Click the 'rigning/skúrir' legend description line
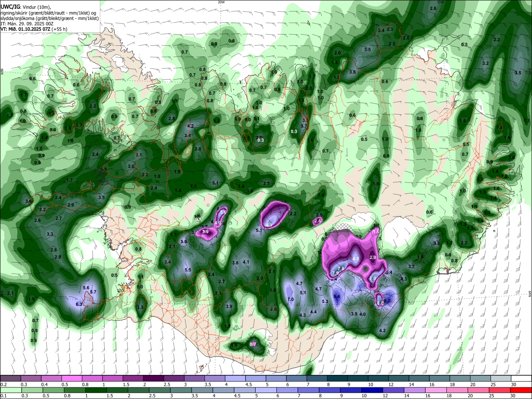Screen dimensions: 532x399 (x=49, y=13)
